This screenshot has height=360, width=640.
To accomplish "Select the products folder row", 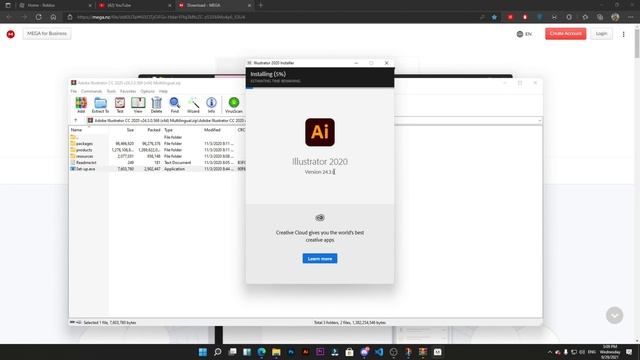I will (158, 150).
